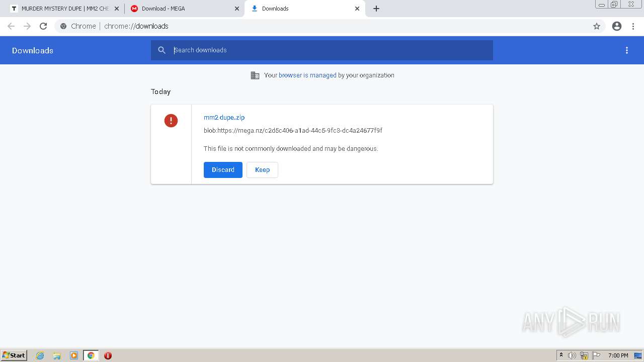Click the 'not commonly downloaded' warning text
The image size is (644, 362).
pos(291,149)
